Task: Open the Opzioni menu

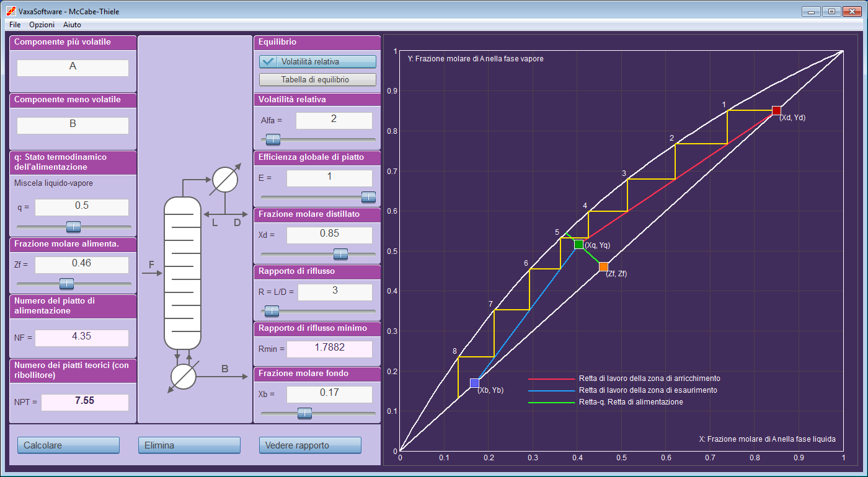Action: pyautogui.click(x=42, y=25)
